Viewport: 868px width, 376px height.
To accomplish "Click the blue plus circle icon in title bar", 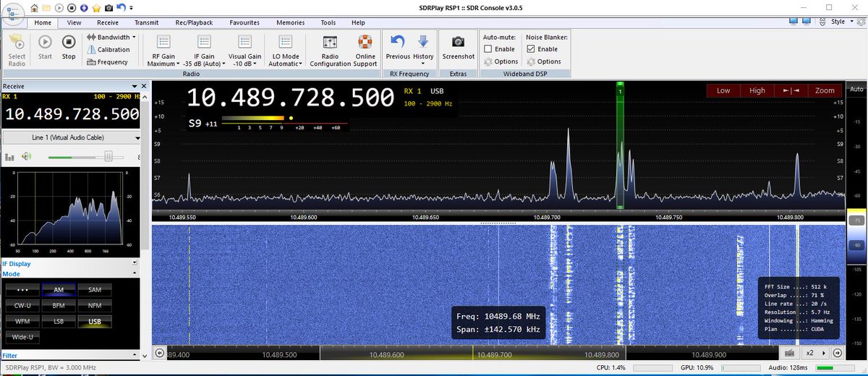I will (84, 7).
